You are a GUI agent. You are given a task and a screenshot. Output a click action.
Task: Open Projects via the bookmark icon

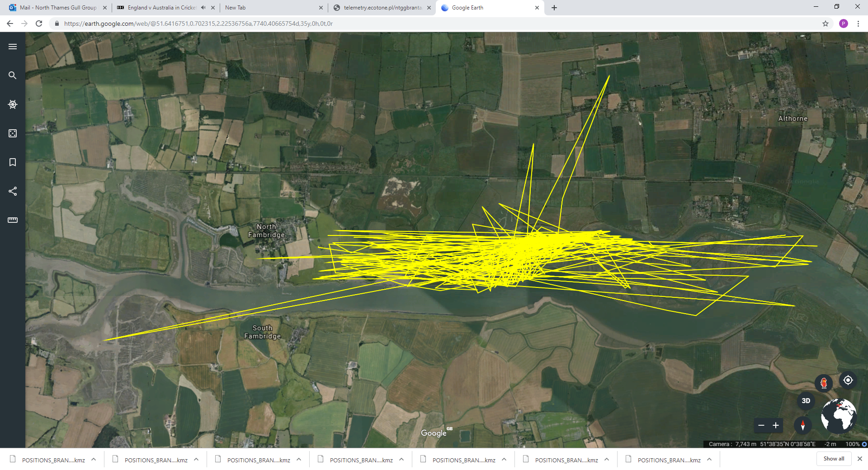13,162
